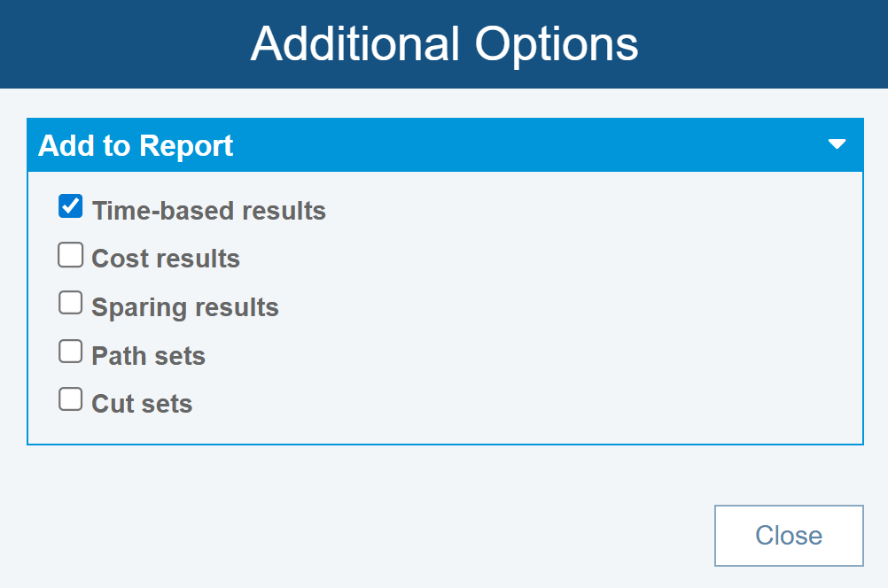888x588 pixels.
Task: Uncheck the Time-based results checkbox
Action: pos(70,207)
